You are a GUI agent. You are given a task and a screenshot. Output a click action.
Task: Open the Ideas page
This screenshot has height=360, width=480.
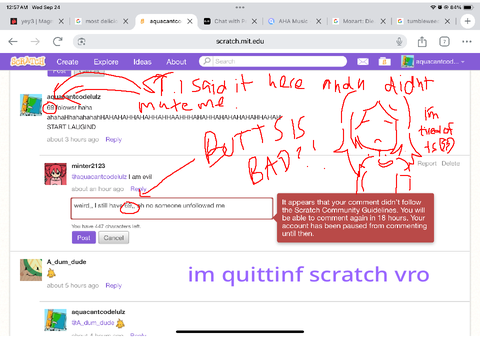tap(142, 62)
